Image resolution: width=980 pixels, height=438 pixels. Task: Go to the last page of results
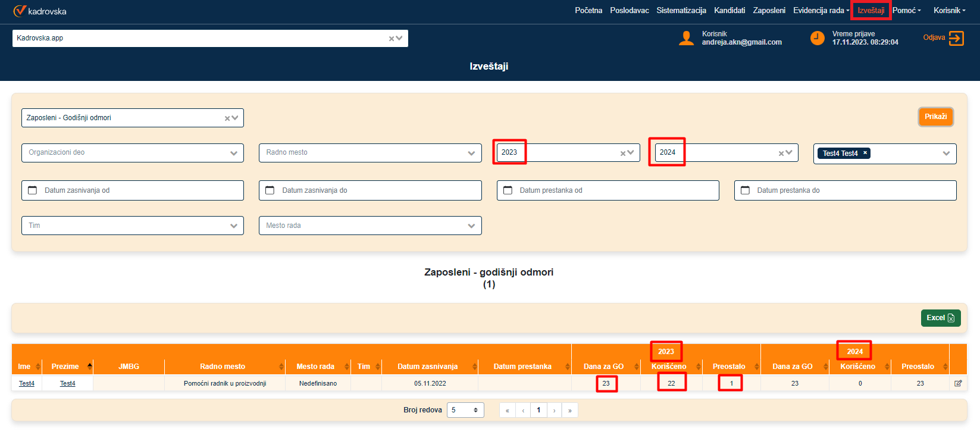pyautogui.click(x=569, y=410)
